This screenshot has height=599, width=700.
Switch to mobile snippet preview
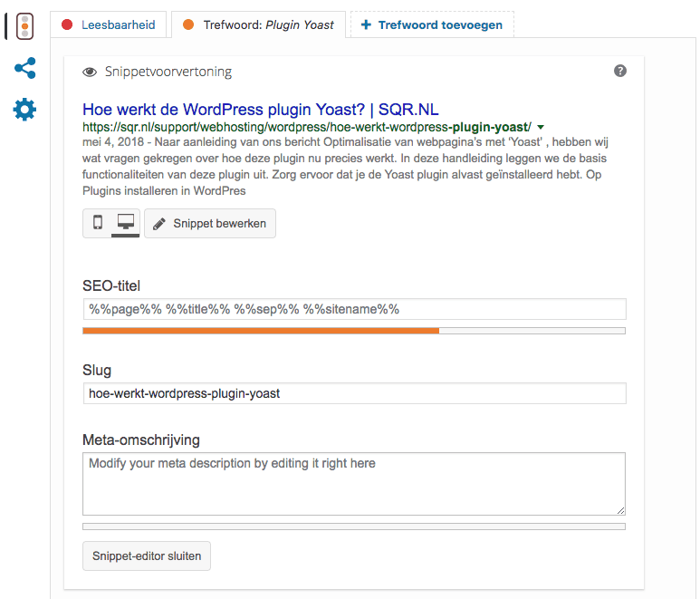pyautogui.click(x=98, y=223)
